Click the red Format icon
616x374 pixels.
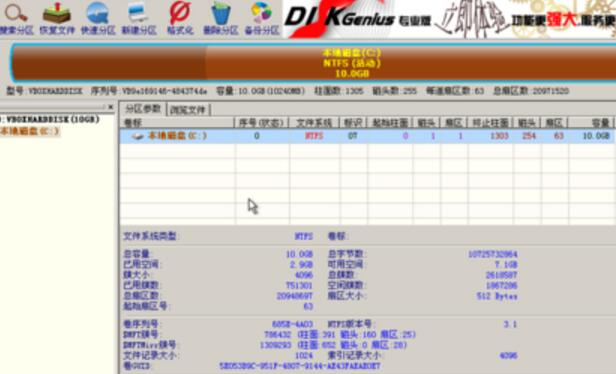tap(180, 18)
